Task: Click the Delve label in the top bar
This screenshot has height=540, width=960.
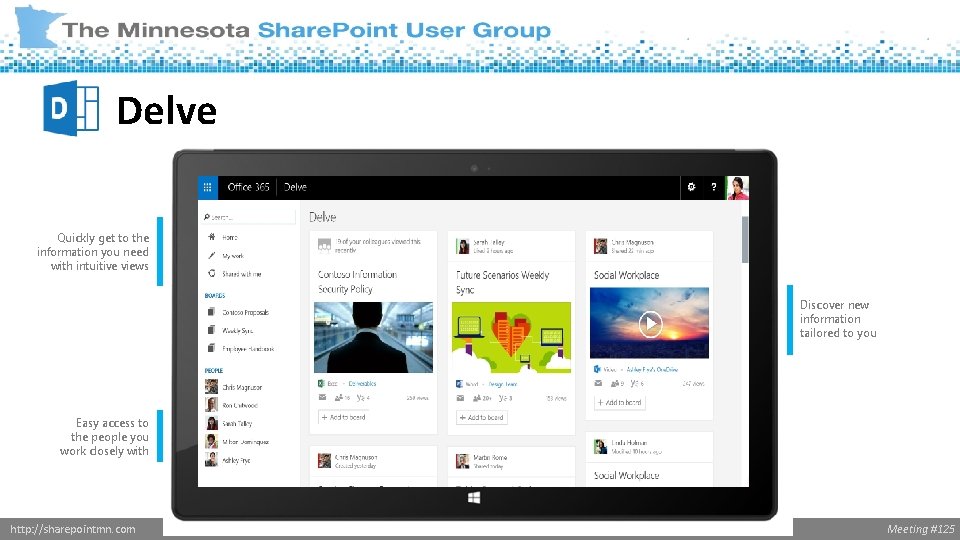Action: 295,187
